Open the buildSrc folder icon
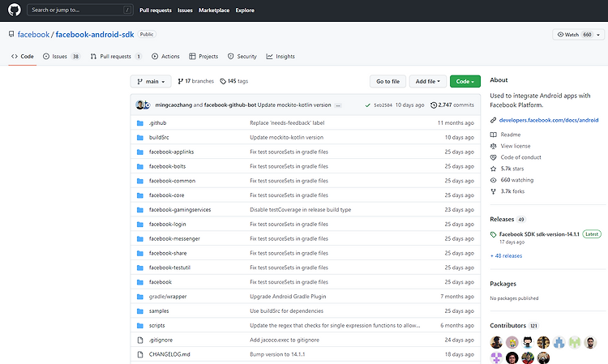Viewport: 608px width, 364px height. 140,138
